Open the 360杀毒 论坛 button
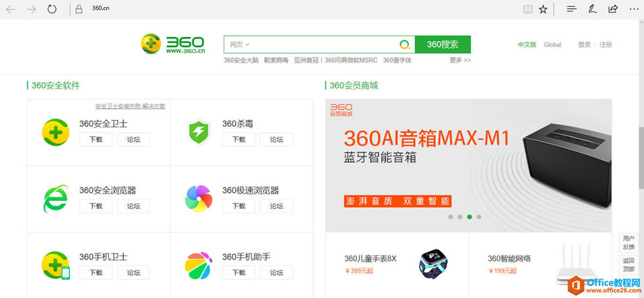This screenshot has width=644, height=298. pyautogui.click(x=276, y=140)
